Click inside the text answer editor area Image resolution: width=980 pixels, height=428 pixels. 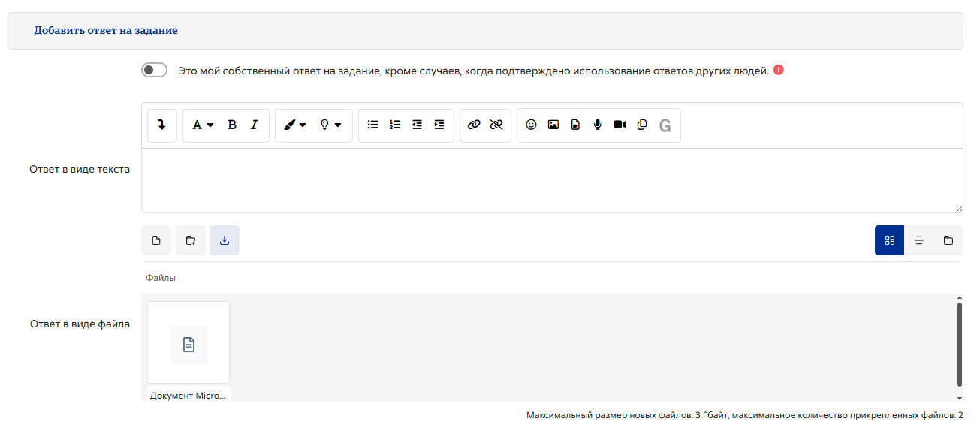[552, 181]
